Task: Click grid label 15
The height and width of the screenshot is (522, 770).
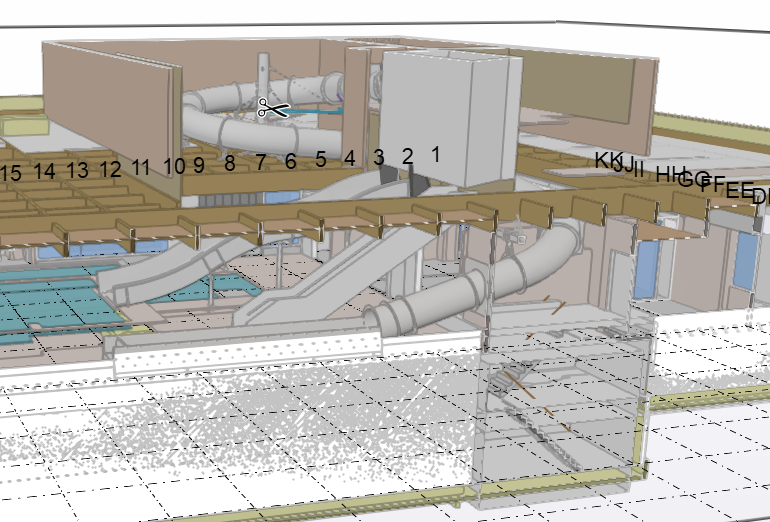Action: point(11,173)
